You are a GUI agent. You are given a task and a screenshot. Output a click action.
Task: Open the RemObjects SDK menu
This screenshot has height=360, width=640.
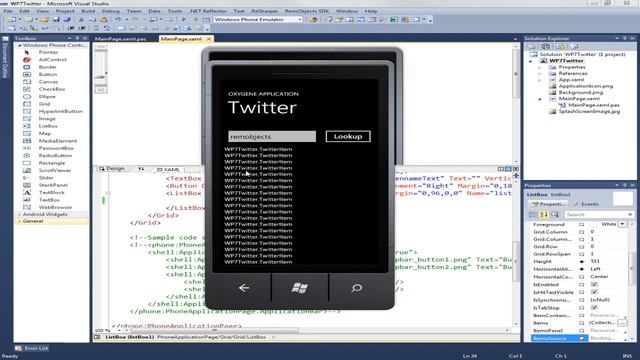pyautogui.click(x=307, y=11)
